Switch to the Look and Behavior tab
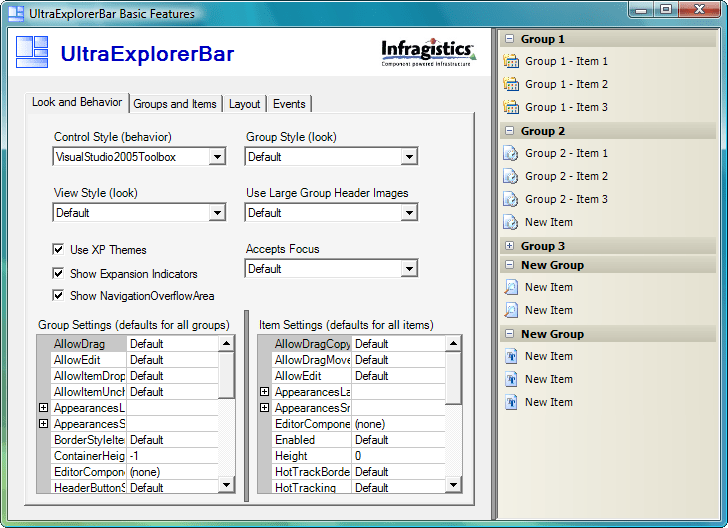Screen dimensions: 728x528 [77, 102]
